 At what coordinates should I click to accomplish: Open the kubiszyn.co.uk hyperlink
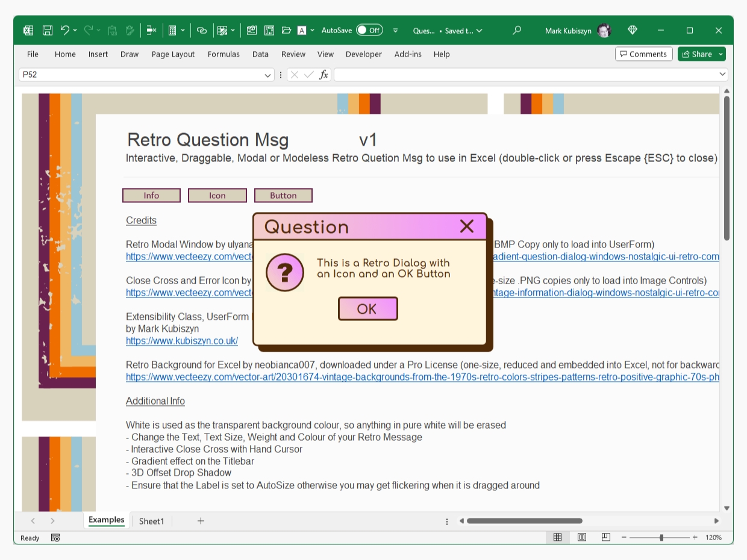tap(182, 340)
